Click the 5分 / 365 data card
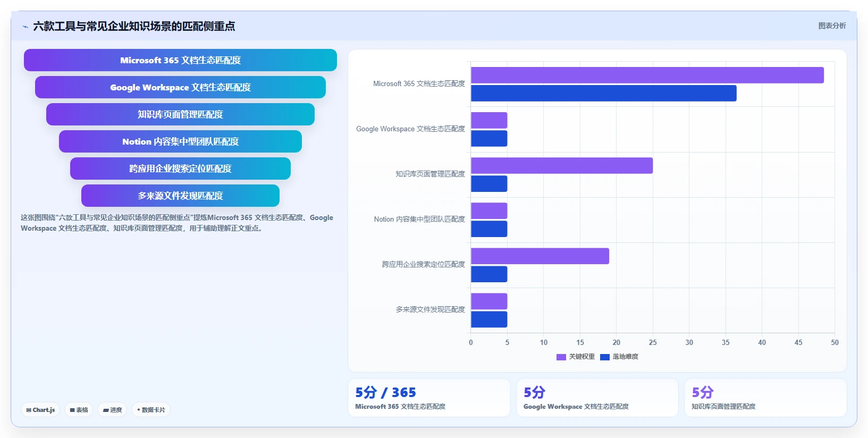The width and height of the screenshot is (868, 438). 429,398
